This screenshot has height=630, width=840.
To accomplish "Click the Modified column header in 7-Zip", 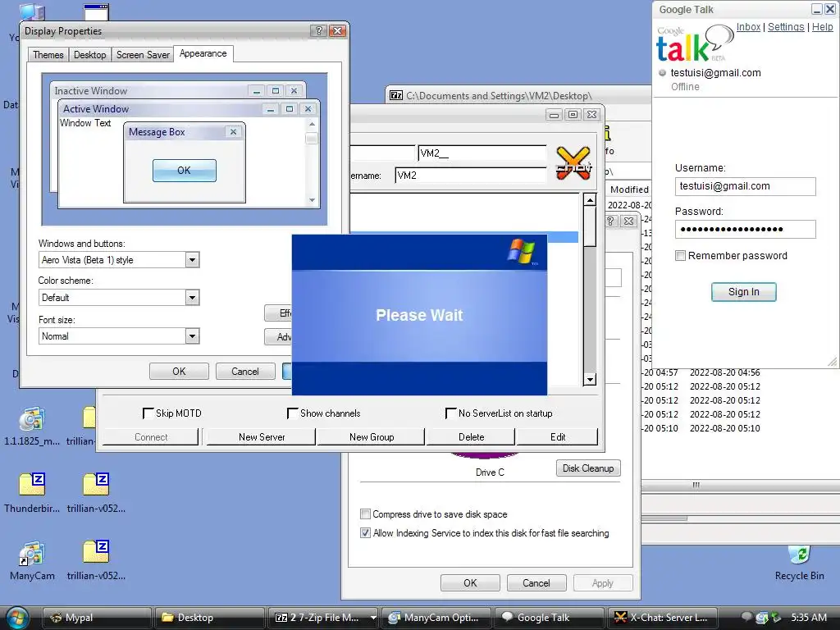I will (629, 189).
